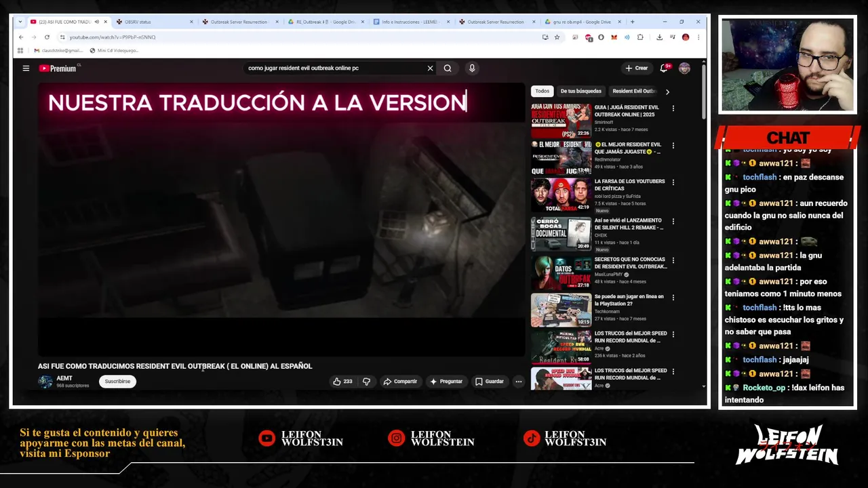This screenshot has height=488, width=868.
Task: Open options for SILENT HILL 2 REMAKE video
Action: coord(673,222)
